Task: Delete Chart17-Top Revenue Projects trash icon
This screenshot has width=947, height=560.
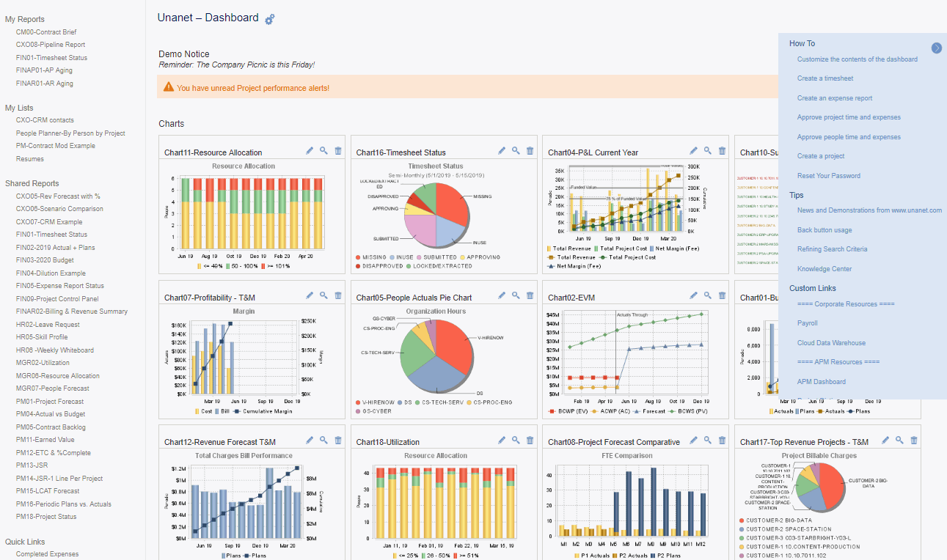Action: point(914,440)
